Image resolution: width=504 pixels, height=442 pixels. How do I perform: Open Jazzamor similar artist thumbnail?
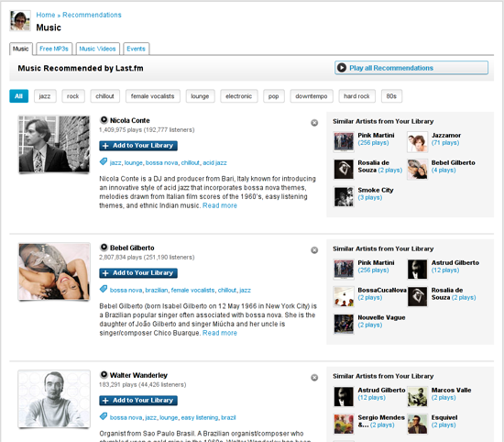click(x=417, y=142)
